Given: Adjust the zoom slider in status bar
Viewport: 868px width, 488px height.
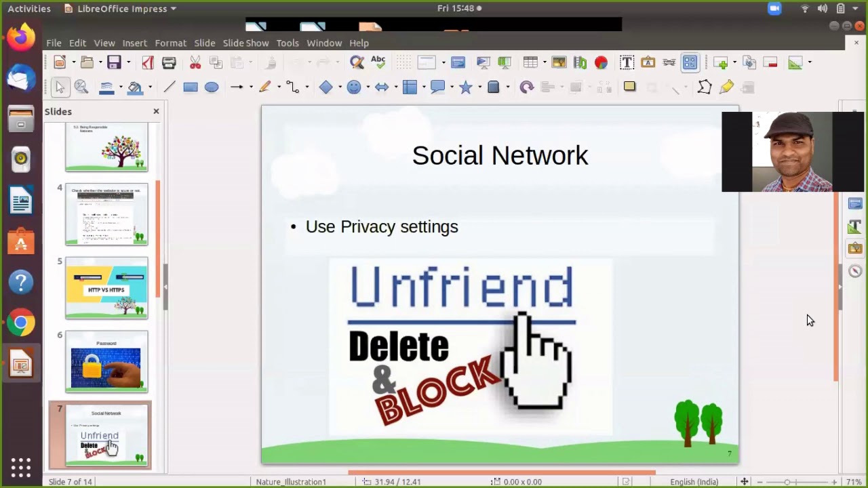Looking at the screenshot, I should pyautogui.click(x=797, y=482).
